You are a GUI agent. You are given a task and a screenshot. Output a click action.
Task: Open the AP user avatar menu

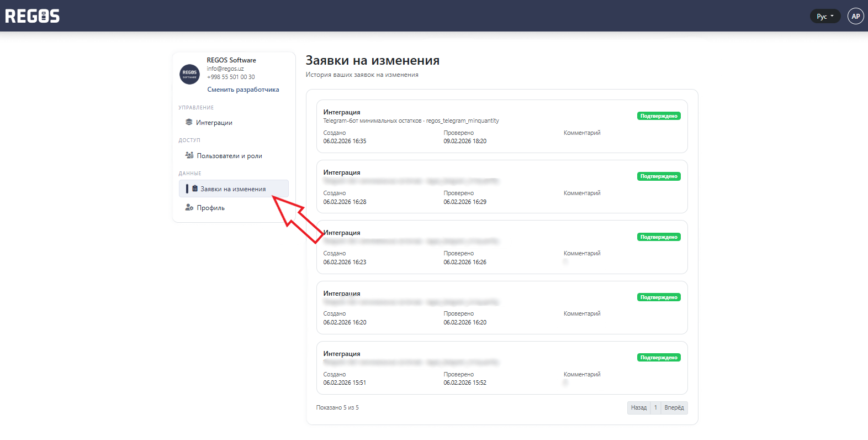(x=855, y=16)
